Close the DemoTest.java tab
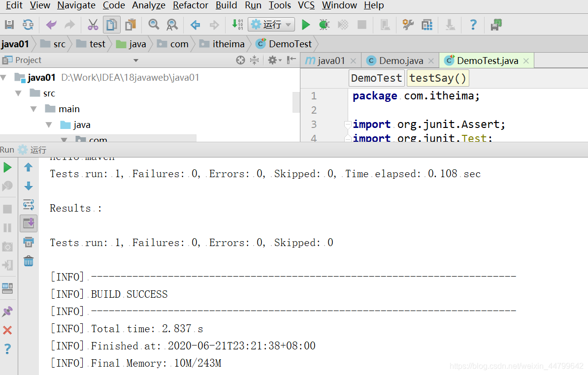Screen dimensions: 588x375 tap(526, 61)
